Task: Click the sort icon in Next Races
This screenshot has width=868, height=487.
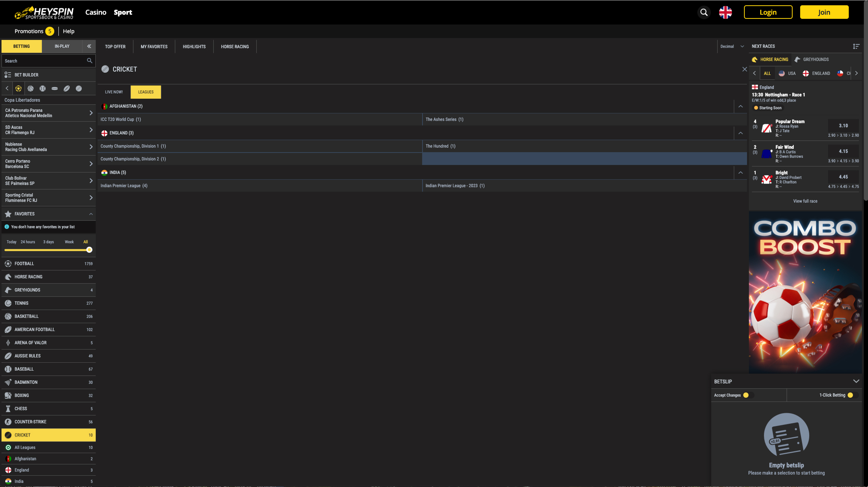Action: click(x=856, y=46)
